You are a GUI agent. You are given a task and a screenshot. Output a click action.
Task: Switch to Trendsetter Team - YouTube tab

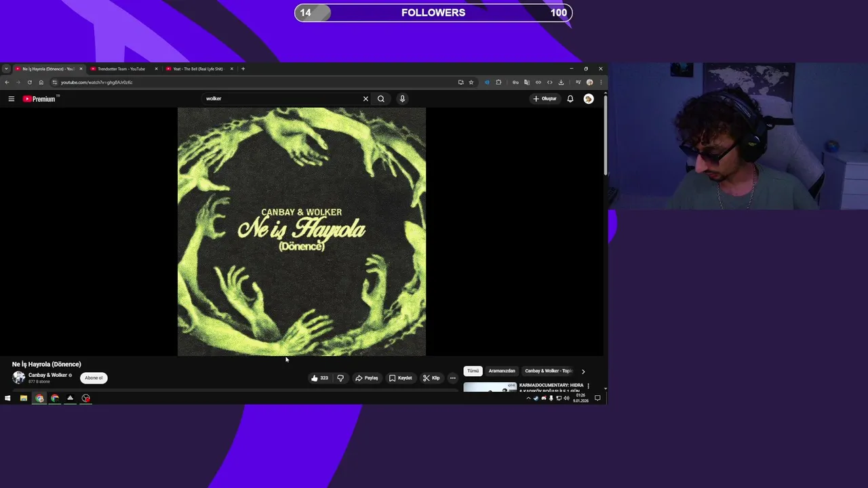coord(122,68)
